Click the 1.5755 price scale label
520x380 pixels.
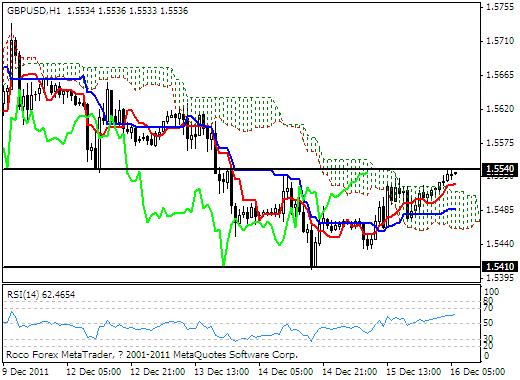tap(500, 7)
